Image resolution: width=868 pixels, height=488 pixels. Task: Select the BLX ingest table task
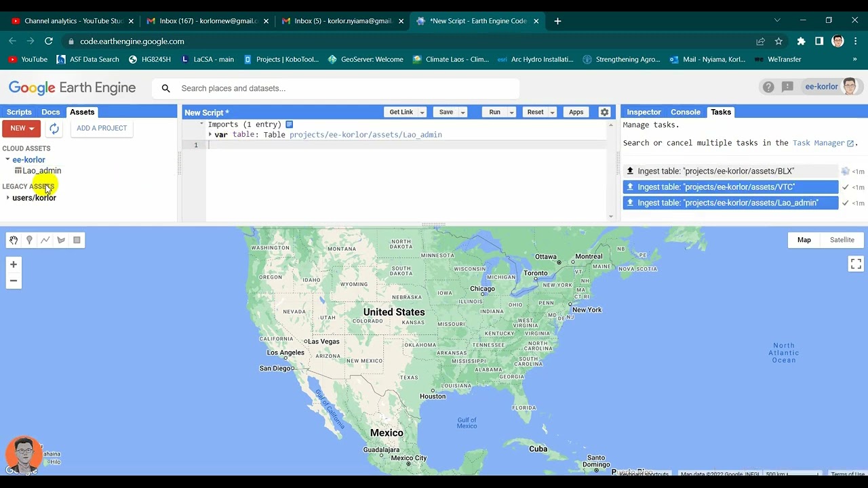coord(730,171)
